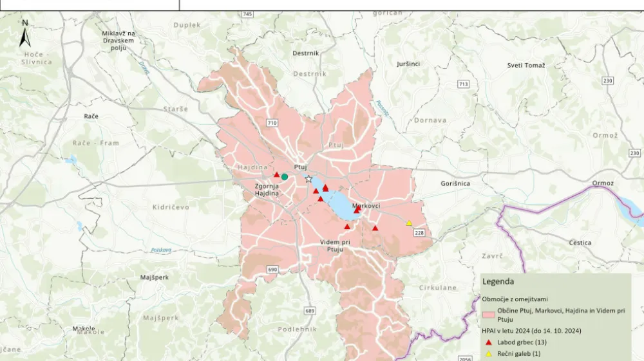Click the yellow triangle in the legend
This screenshot has width=644, height=361.
point(489,353)
